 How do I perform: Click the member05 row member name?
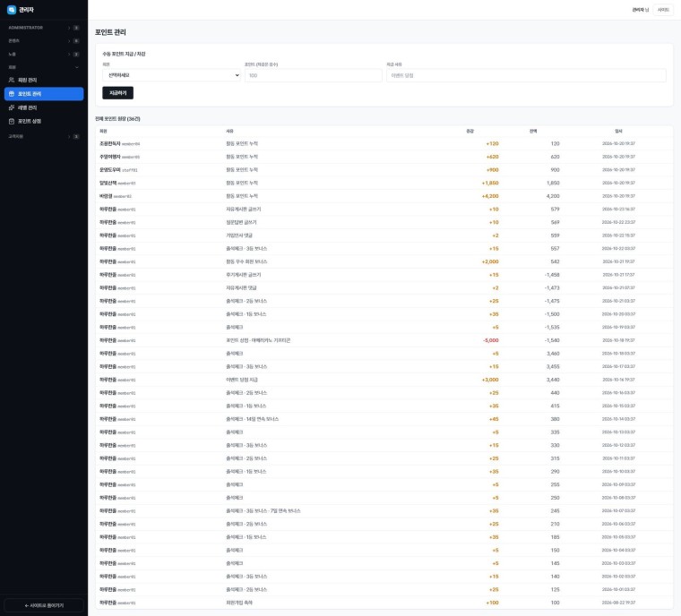pyautogui.click(x=110, y=157)
